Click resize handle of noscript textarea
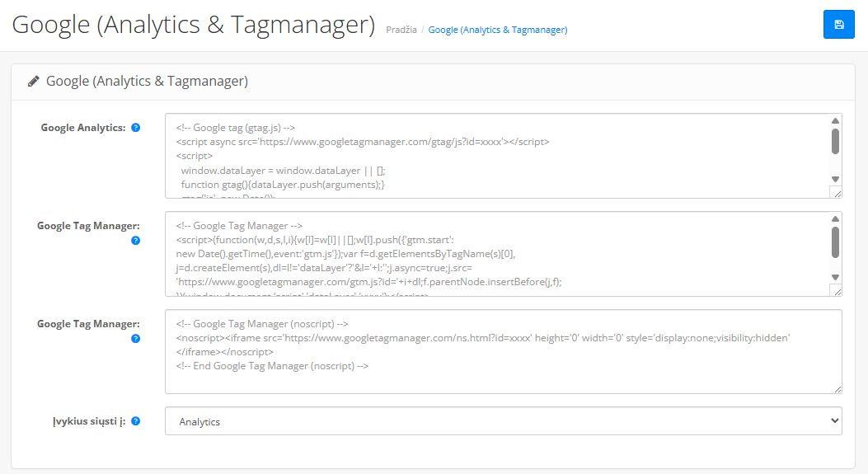The width and height of the screenshot is (868, 474). (837, 389)
